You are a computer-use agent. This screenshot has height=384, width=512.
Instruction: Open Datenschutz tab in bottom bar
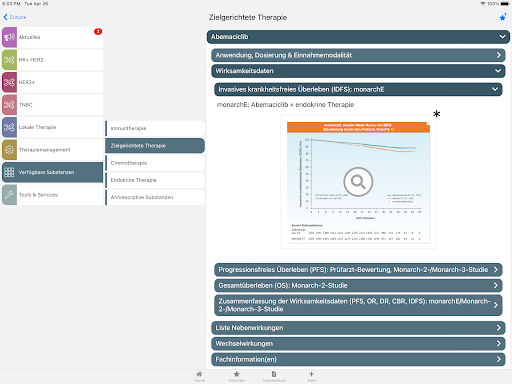click(x=274, y=376)
